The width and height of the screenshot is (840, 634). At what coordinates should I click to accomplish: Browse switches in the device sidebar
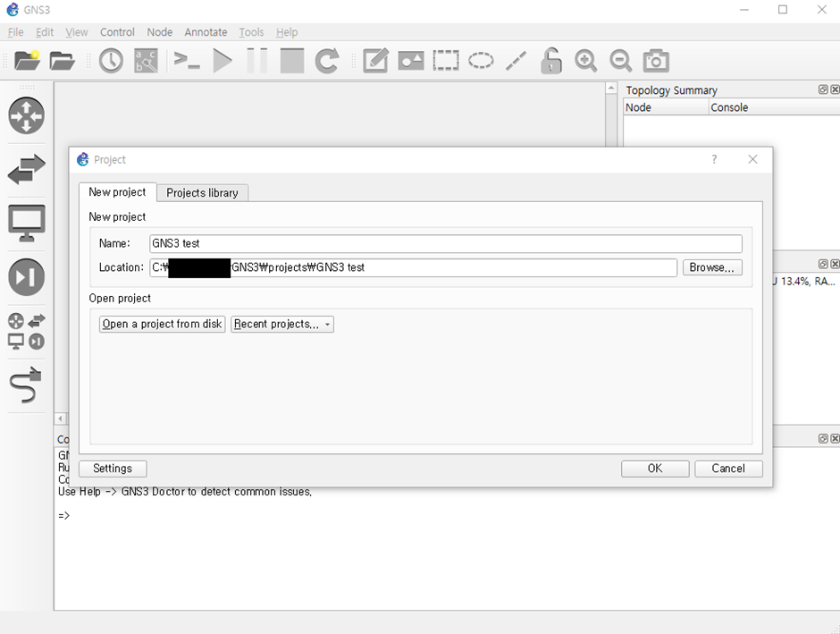[26, 169]
